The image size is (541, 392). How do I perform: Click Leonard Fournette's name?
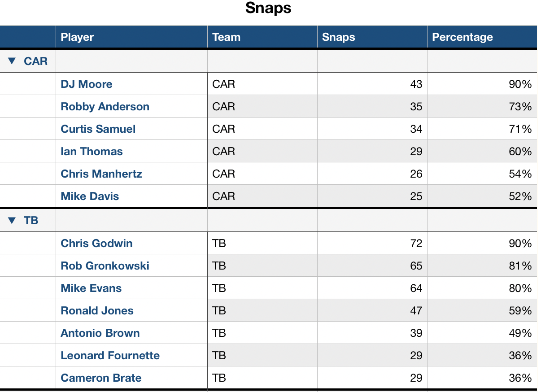pyautogui.click(x=110, y=355)
